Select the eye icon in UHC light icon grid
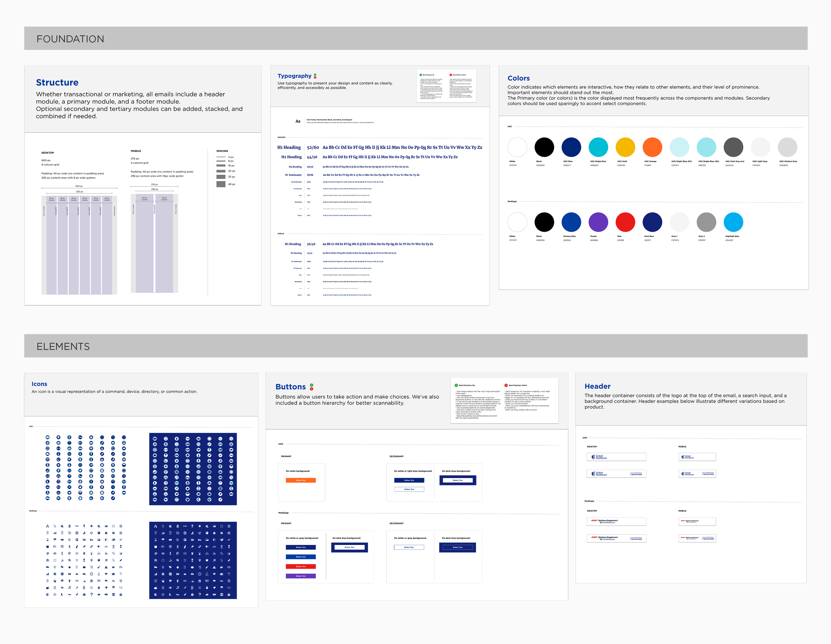 click(102, 476)
